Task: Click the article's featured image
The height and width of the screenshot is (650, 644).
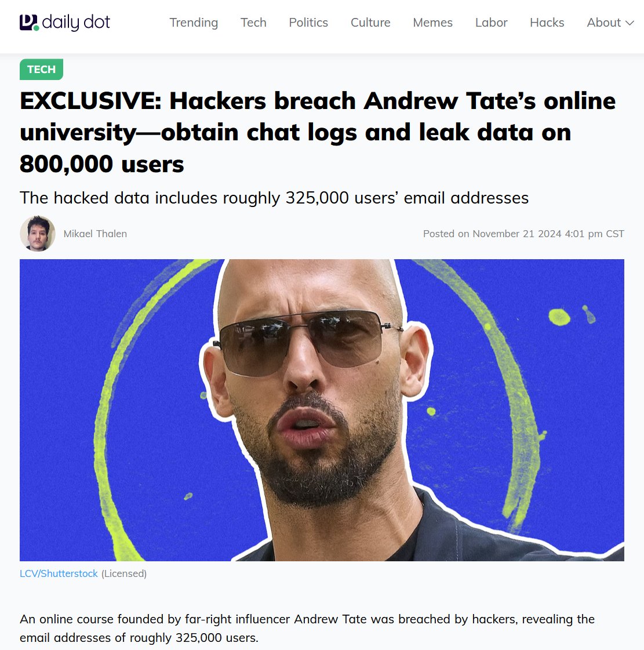Action: [322, 410]
